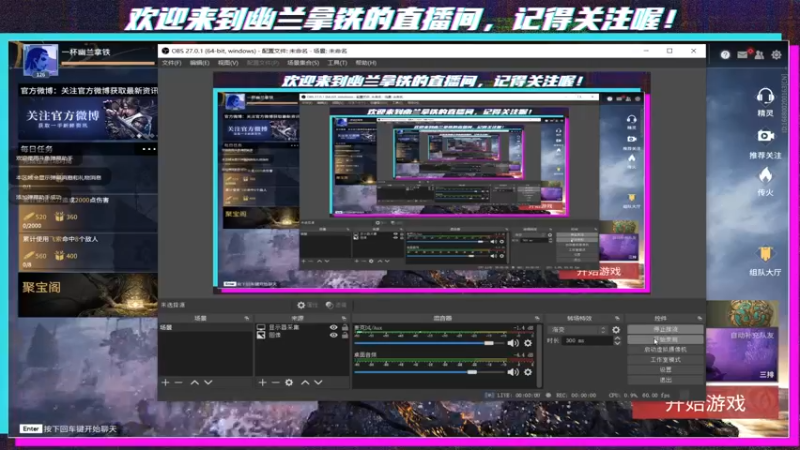Image resolution: width=800 pixels, height=450 pixels.
Task: Select the 图像 source row
Action: (302, 335)
